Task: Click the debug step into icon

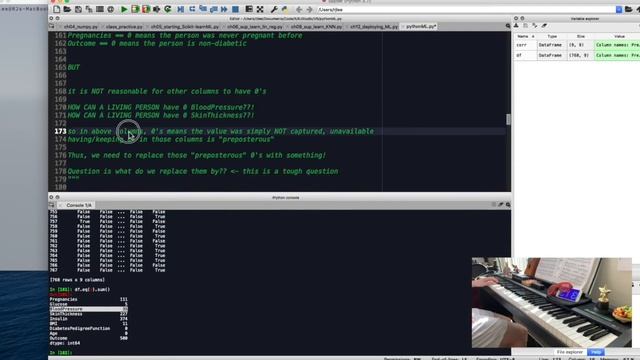Action: coord(203,9)
